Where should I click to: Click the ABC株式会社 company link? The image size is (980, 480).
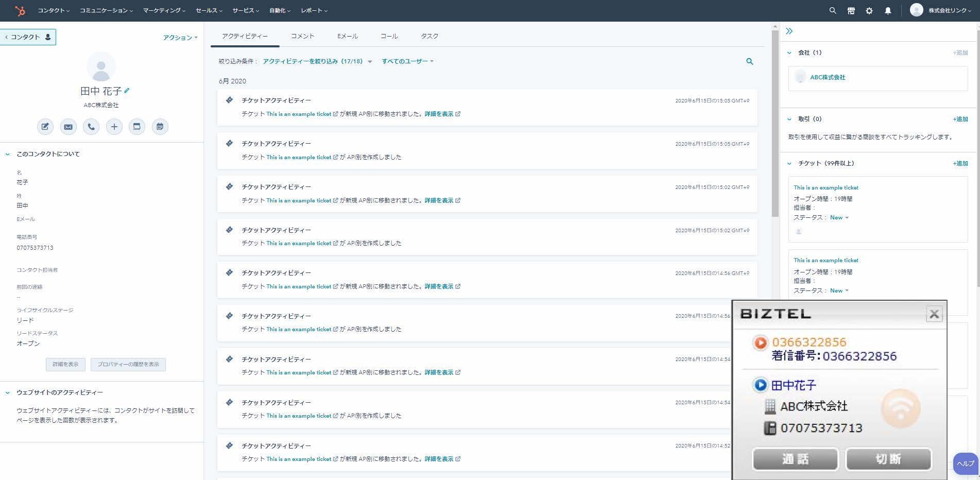pos(828,77)
